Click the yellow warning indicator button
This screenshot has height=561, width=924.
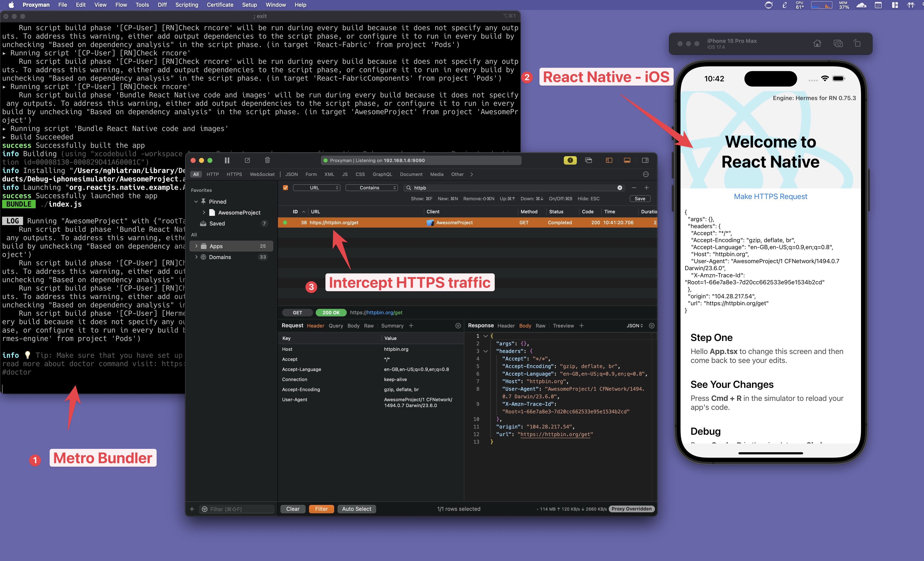tap(570, 160)
